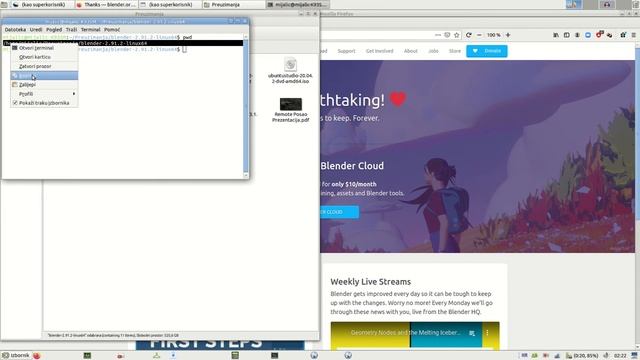Click the clock showing 02:22
640x360 pixels.
coord(620,356)
